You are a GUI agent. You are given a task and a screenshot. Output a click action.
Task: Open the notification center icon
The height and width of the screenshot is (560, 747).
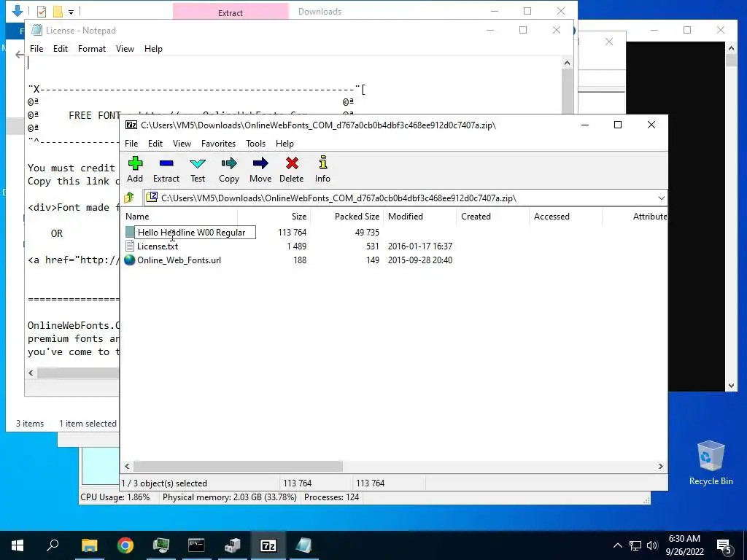click(724, 545)
